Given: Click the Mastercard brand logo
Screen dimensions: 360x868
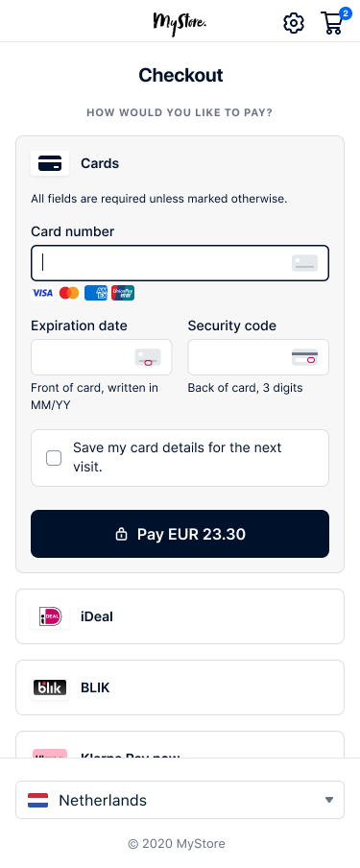Looking at the screenshot, I should tap(69, 293).
